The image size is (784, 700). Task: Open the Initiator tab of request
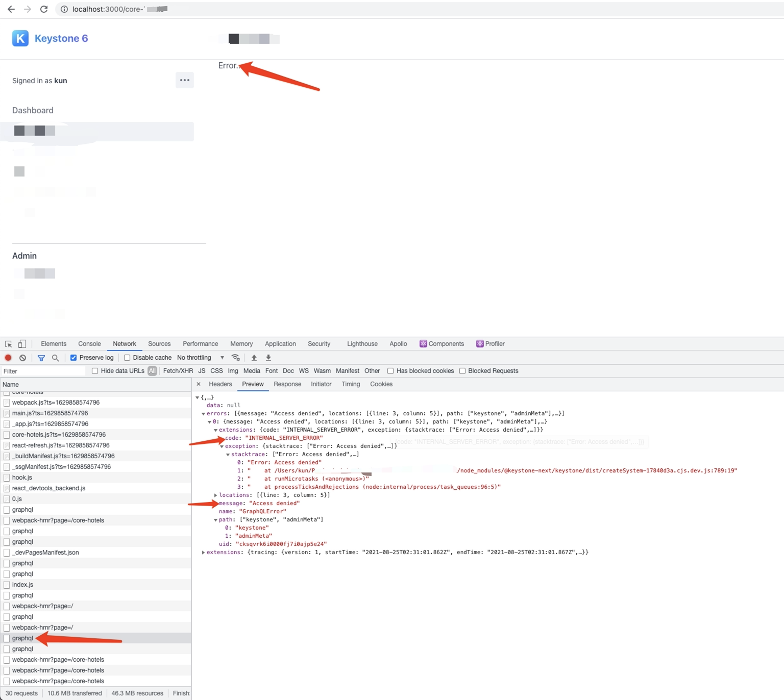(321, 384)
